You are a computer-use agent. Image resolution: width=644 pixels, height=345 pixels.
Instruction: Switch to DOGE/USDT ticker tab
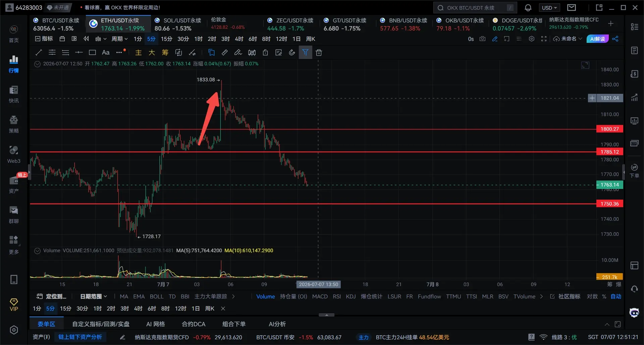coord(517,24)
